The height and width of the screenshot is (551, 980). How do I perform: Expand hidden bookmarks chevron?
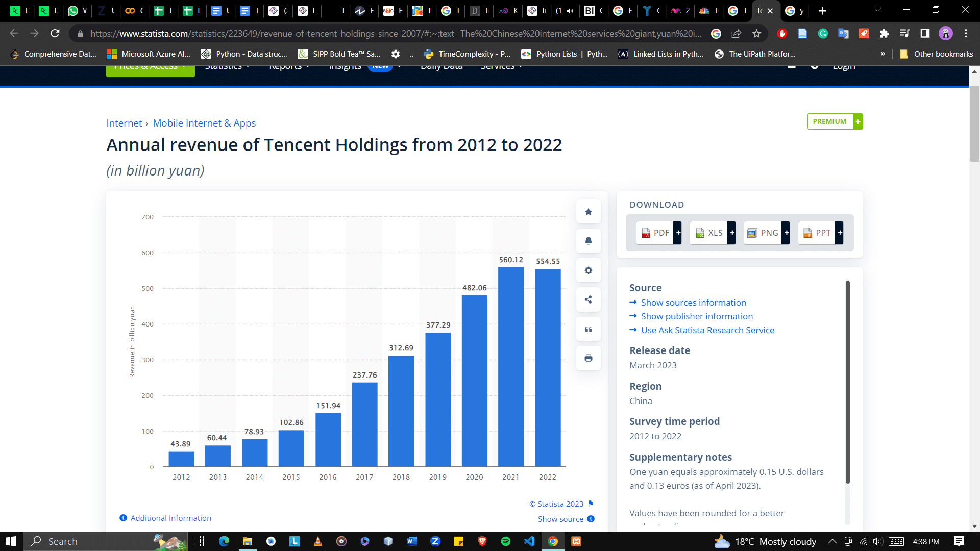(883, 54)
